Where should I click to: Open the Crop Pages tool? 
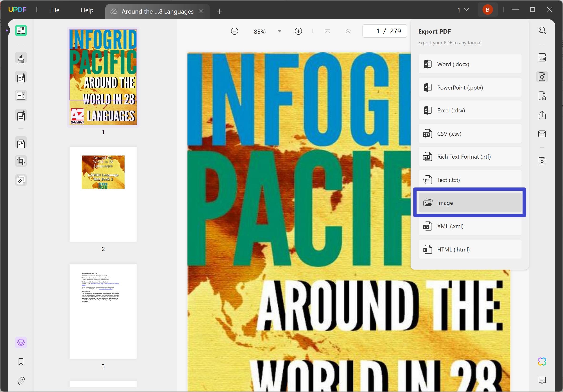21,161
